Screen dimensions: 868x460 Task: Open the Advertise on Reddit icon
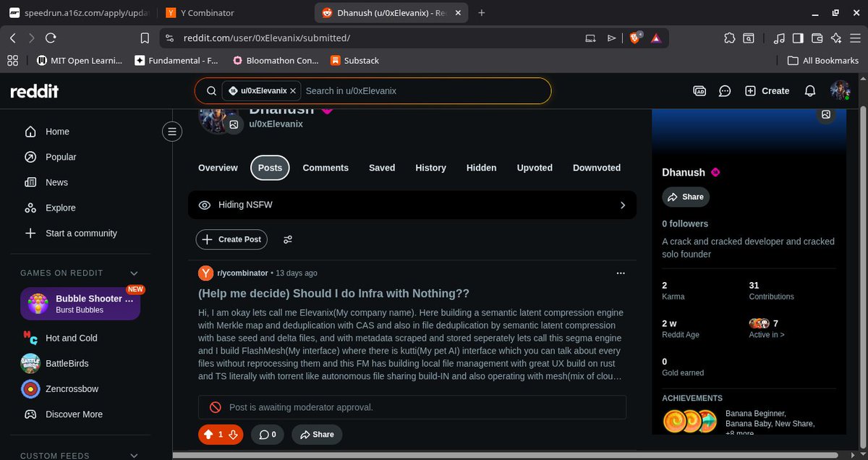point(699,91)
